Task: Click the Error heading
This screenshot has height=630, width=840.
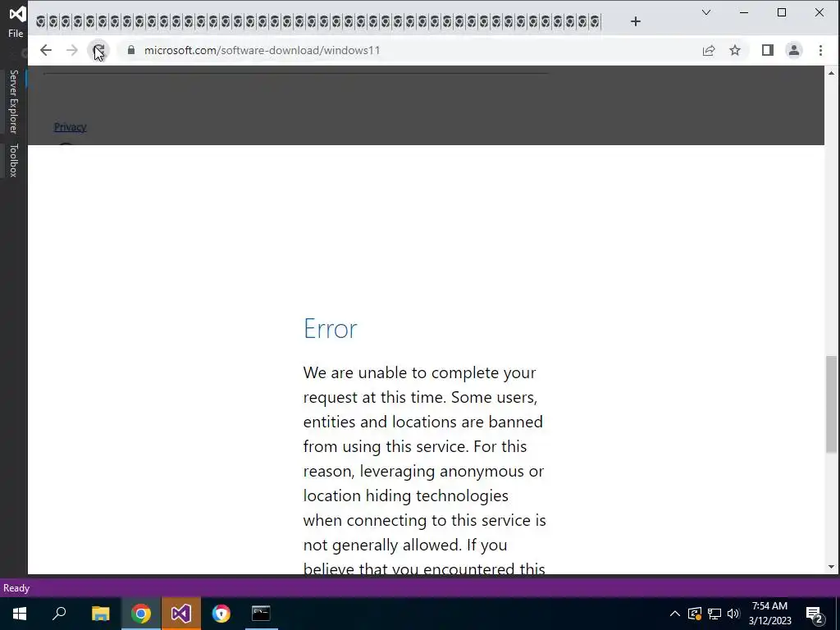Action: pyautogui.click(x=330, y=328)
